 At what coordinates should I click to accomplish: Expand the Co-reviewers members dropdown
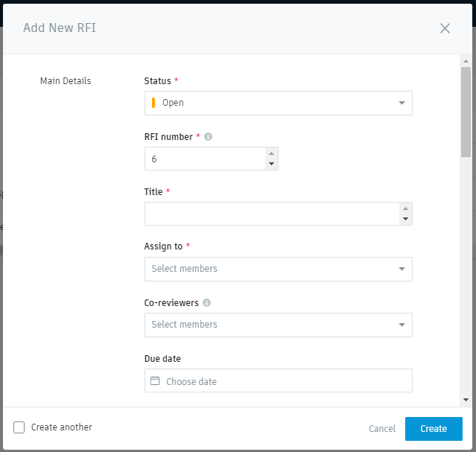[279, 325]
